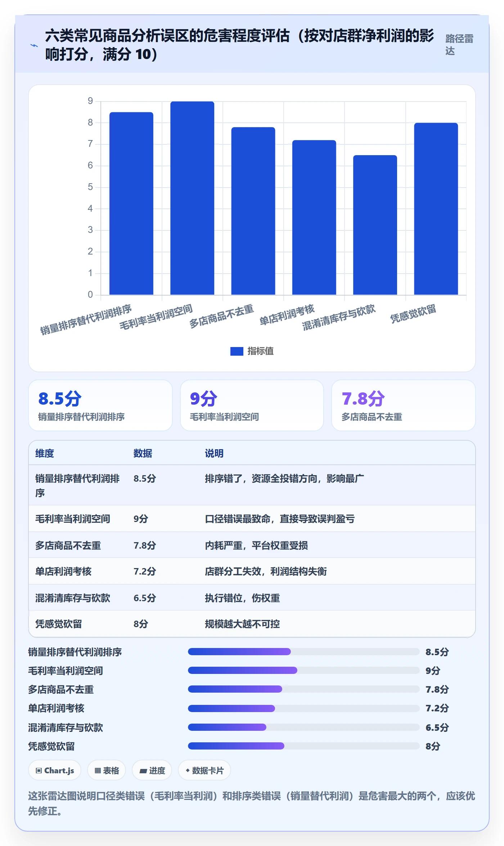
Task: Click the lightning icon beside the title
Action: [34, 45]
